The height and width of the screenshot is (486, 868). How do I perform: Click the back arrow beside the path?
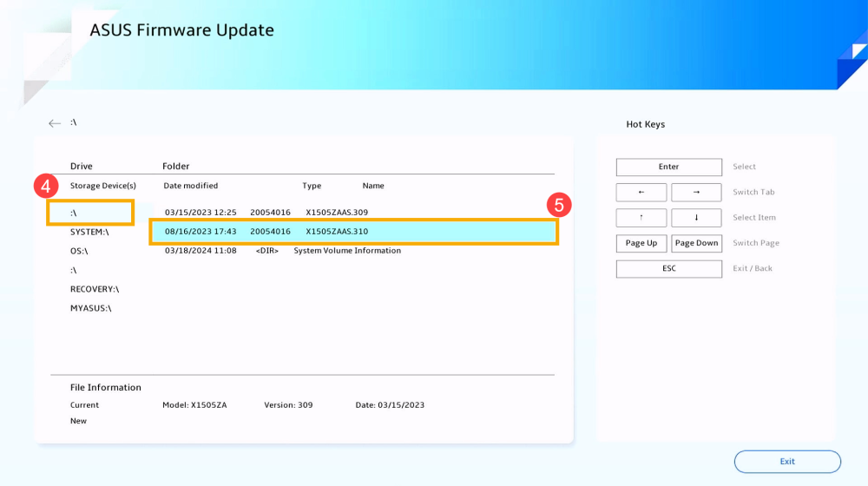pos(54,123)
